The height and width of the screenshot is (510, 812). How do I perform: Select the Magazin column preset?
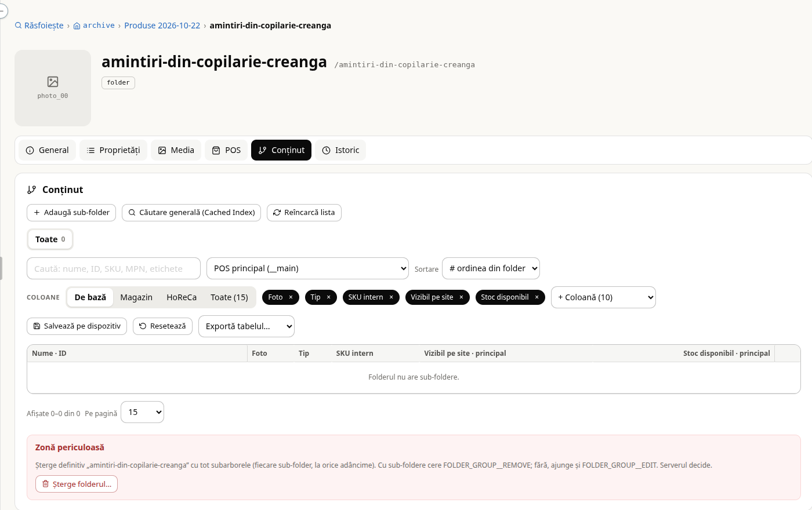(136, 297)
